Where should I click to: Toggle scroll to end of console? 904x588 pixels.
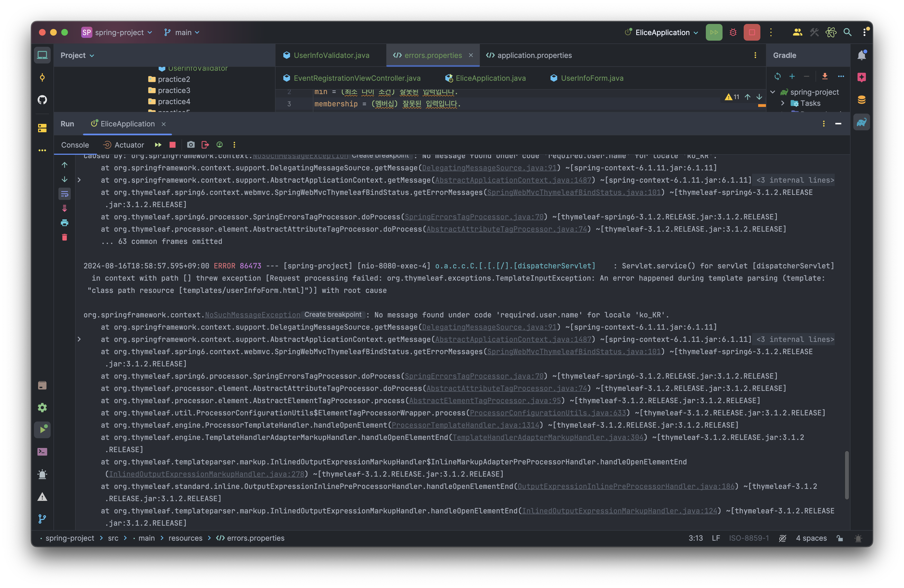click(x=65, y=209)
